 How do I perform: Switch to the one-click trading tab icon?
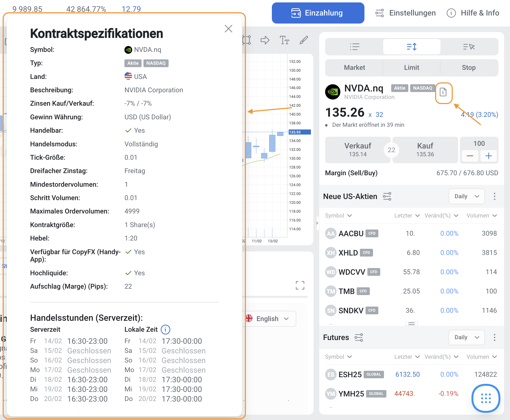coord(469,47)
